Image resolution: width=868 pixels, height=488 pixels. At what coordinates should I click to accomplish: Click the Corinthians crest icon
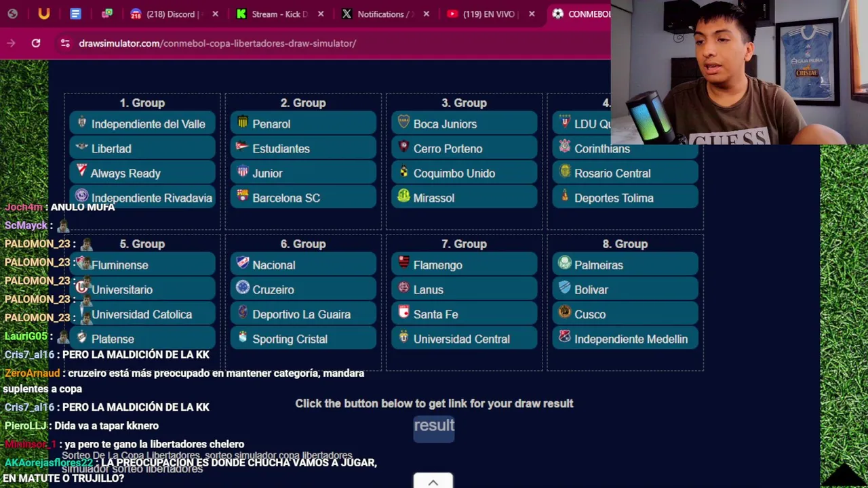[x=565, y=147]
